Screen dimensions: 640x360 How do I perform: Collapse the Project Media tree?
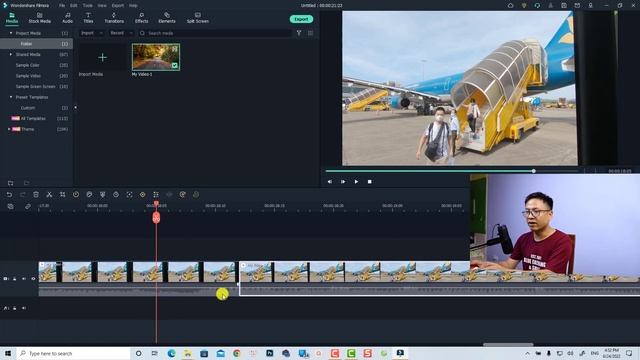(x=11, y=33)
